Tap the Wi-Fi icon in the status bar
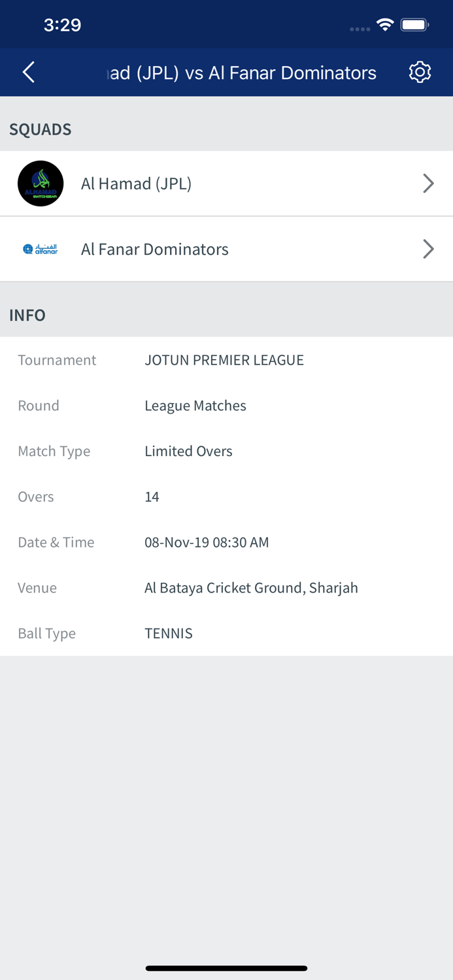The width and height of the screenshot is (453, 980). 384,24
